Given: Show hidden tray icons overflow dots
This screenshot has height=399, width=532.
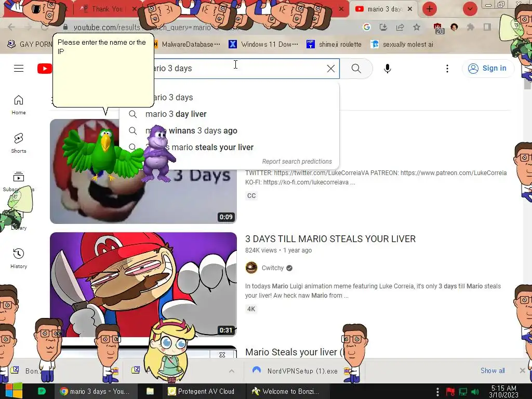Looking at the screenshot, I should 437,392.
